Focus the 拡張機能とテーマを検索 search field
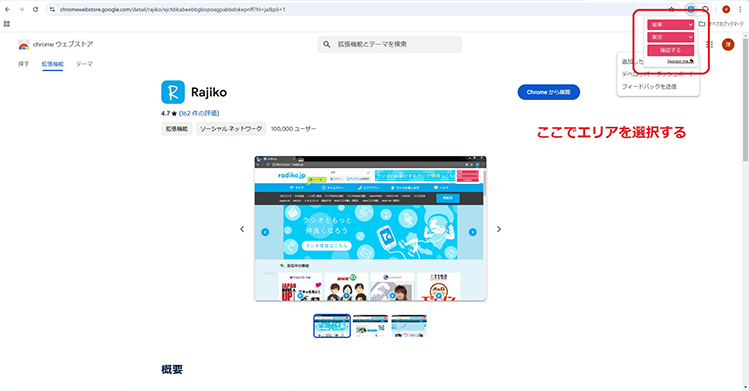Screen dimensions: 749x391 (x=390, y=44)
